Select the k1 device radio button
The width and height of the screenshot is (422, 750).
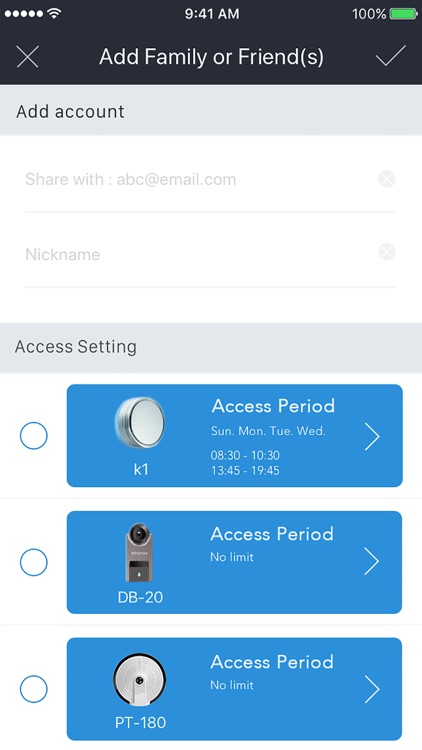[33, 436]
